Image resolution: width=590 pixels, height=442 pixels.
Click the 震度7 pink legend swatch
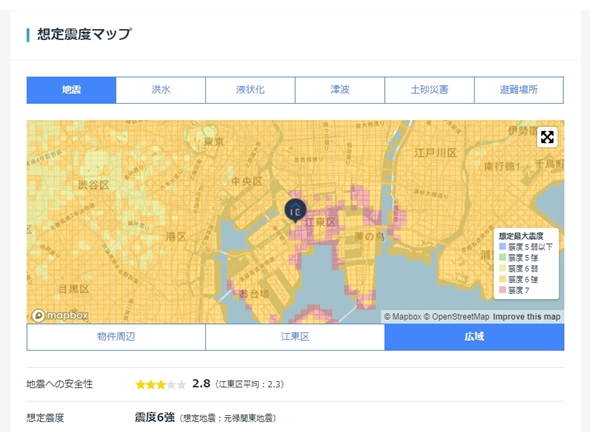point(502,290)
